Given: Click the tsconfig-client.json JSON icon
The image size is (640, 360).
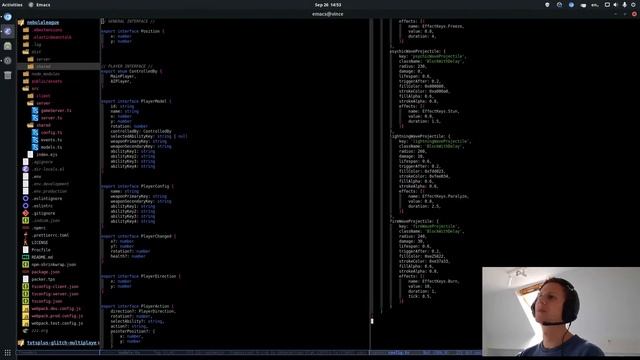Looking at the screenshot, I should click(25, 287).
